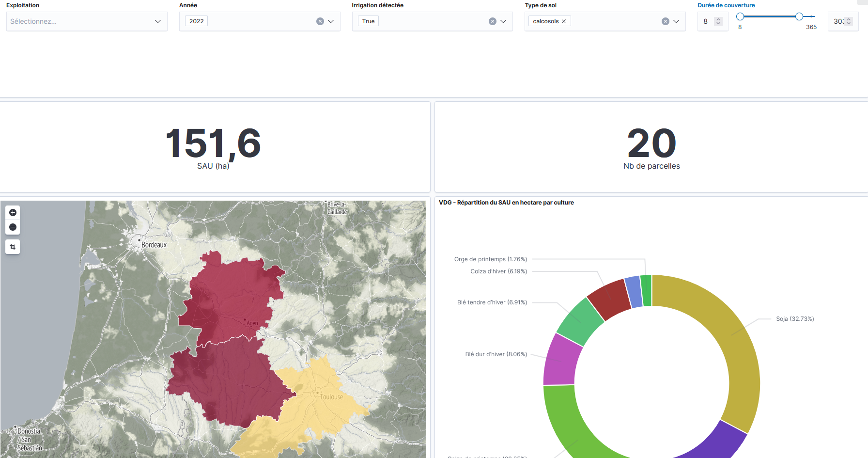Viewport: 868px width, 458px height.
Task: Click the magenta Blé dur d'hiver segment
Action: coord(562,361)
